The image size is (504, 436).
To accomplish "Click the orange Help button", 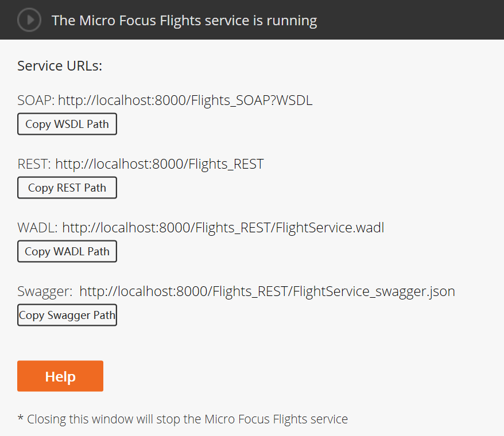I will click(60, 376).
